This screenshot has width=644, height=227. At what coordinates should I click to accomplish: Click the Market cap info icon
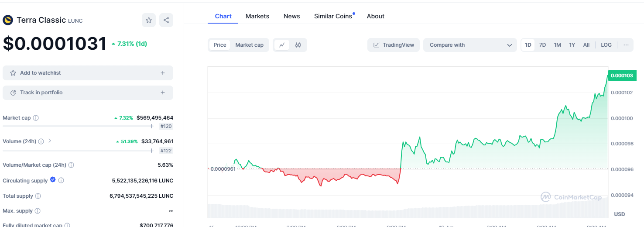pos(36,118)
